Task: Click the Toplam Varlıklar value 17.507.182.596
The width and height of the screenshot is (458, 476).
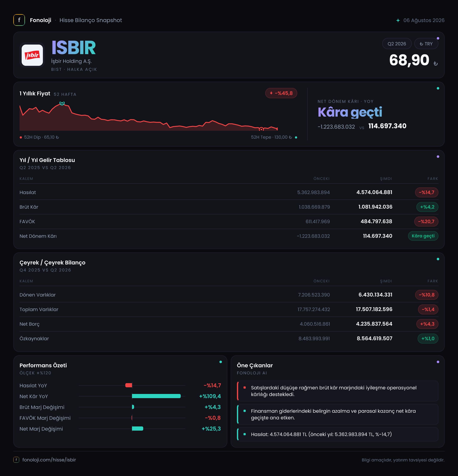Action: point(374,309)
